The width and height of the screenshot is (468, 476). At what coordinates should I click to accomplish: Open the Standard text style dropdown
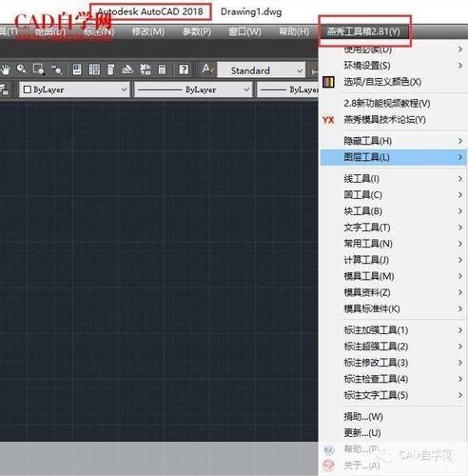pyautogui.click(x=262, y=70)
